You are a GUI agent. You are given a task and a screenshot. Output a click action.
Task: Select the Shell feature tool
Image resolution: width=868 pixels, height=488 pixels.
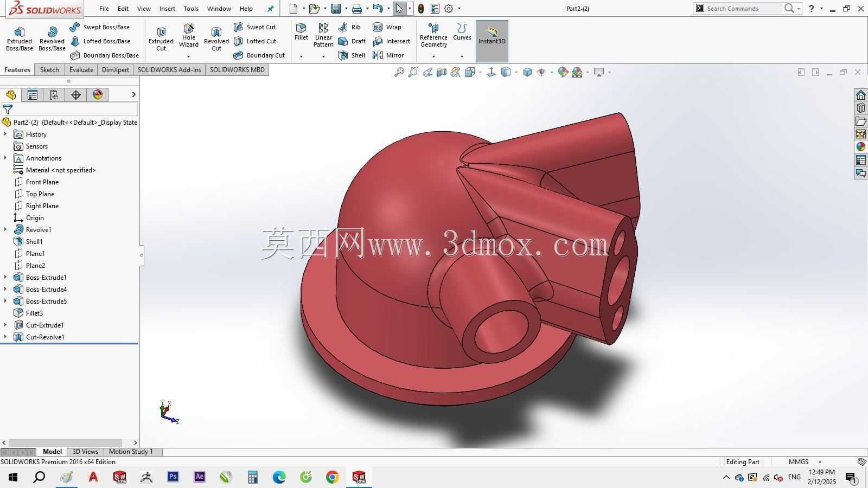(352, 55)
